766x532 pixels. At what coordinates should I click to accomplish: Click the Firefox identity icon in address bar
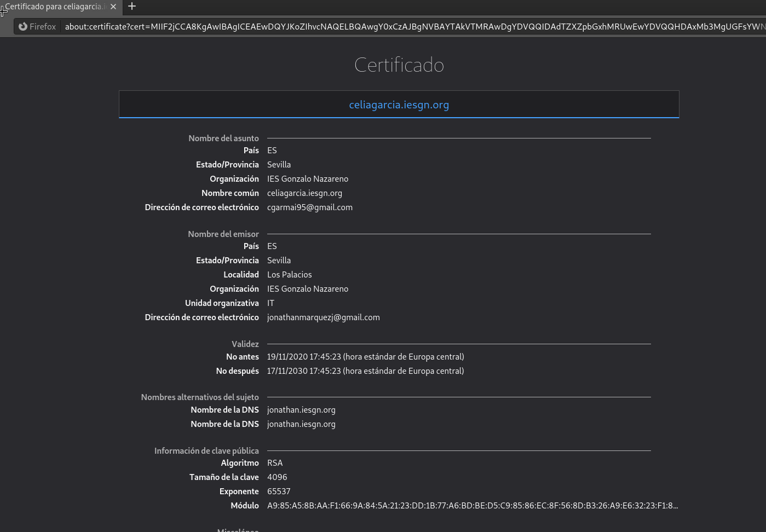click(x=23, y=26)
